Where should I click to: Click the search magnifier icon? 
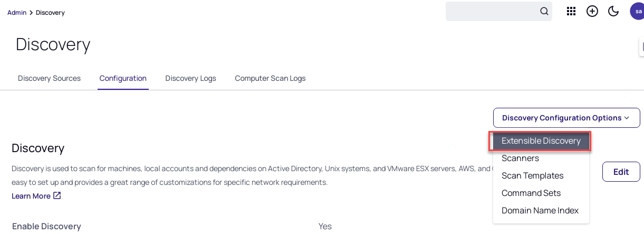coord(544,11)
